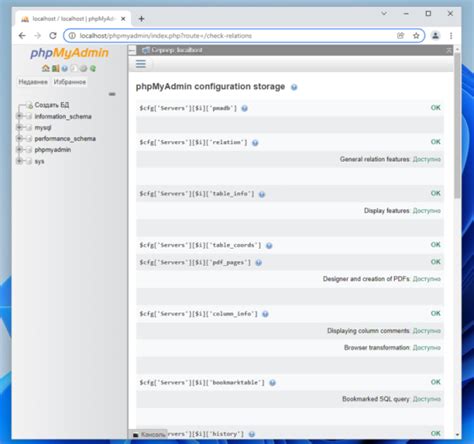
Task: Open the hamburger menu in the top bar
Action: tap(141, 64)
